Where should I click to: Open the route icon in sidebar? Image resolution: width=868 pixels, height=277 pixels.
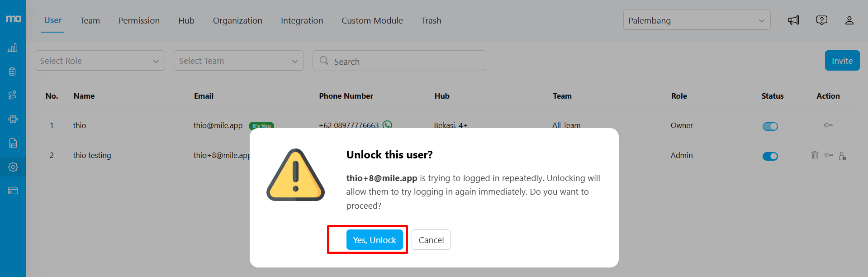pos(13,95)
